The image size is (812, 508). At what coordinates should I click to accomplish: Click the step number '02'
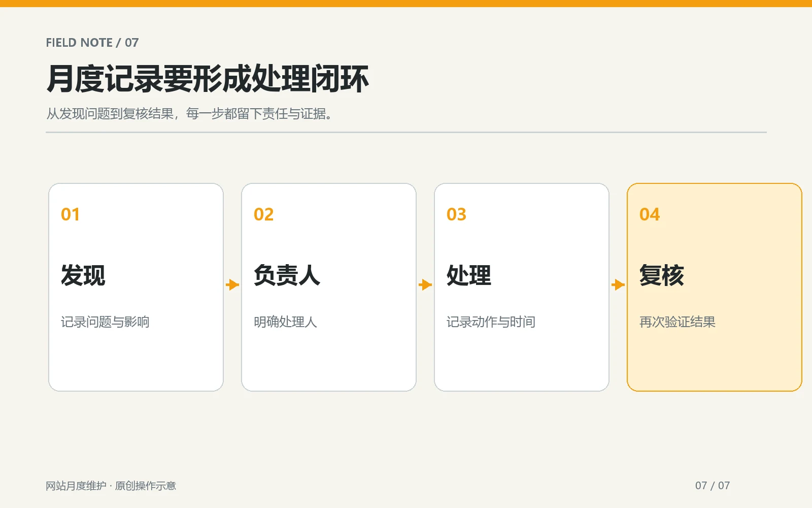point(263,214)
